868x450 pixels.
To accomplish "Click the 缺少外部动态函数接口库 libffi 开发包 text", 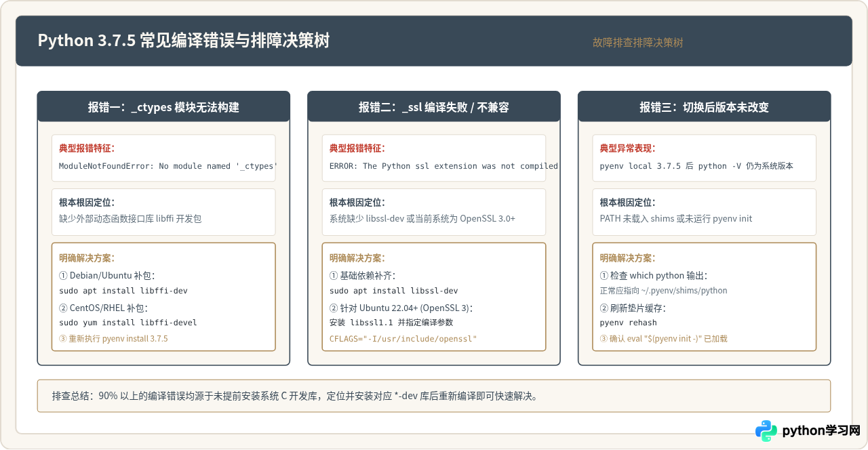I will [130, 218].
